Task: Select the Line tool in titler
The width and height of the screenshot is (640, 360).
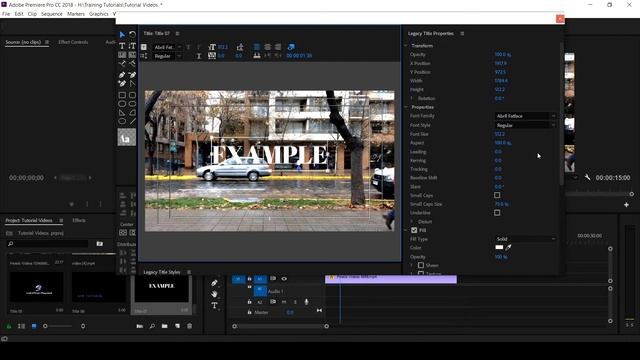Action: tap(132, 121)
